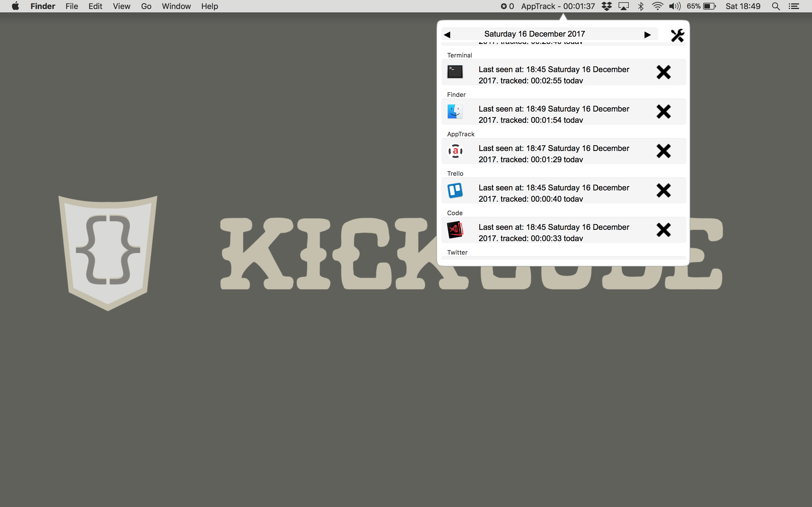Remove Terminal entry with X icon
This screenshot has width=812, height=507.
(663, 72)
